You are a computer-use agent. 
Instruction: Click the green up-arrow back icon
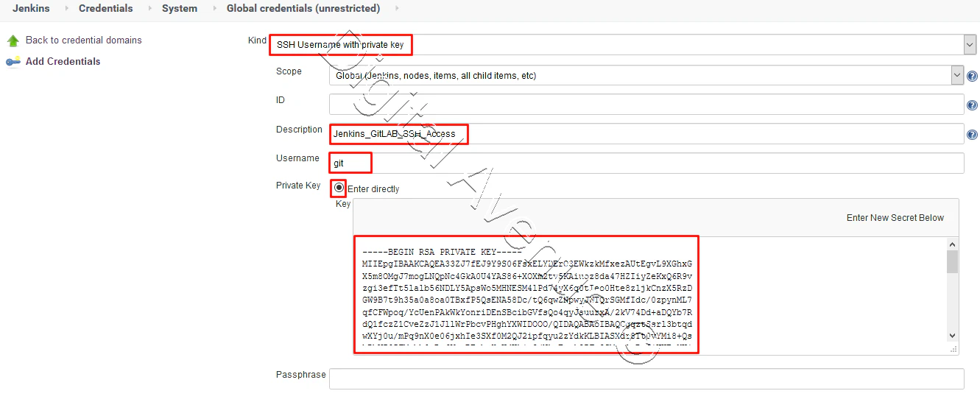tap(13, 40)
